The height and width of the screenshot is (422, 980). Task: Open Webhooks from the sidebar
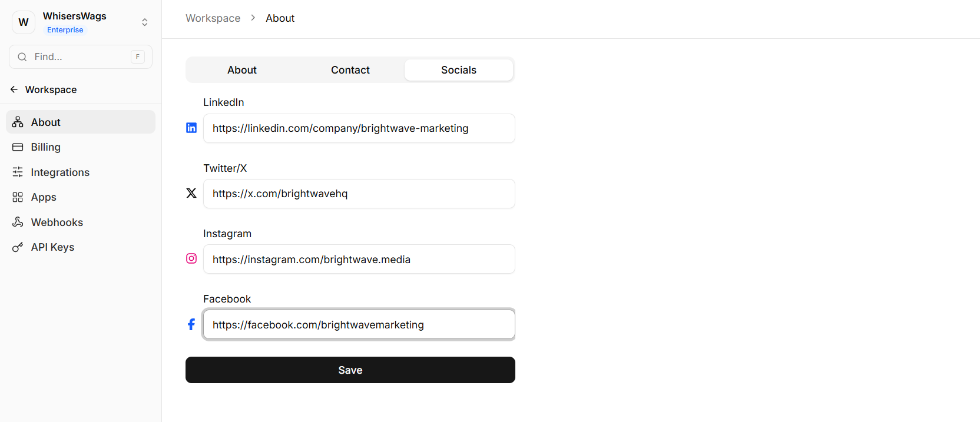pyautogui.click(x=57, y=222)
